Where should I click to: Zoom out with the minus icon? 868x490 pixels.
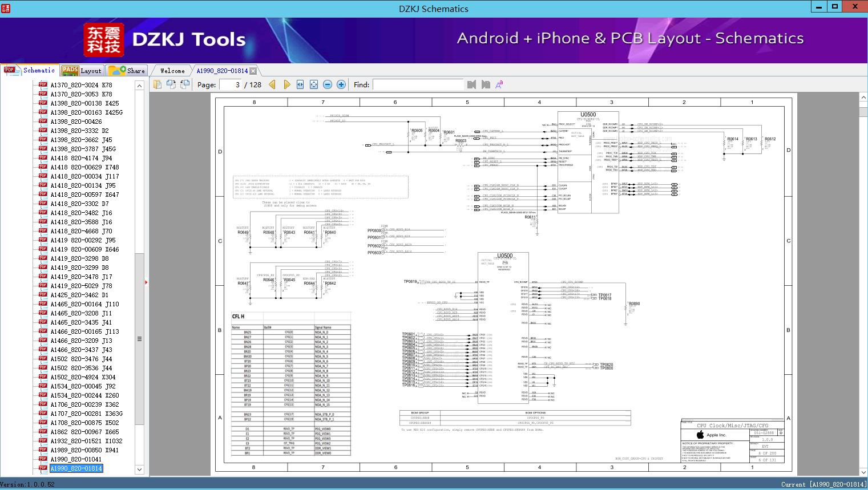pyautogui.click(x=328, y=84)
